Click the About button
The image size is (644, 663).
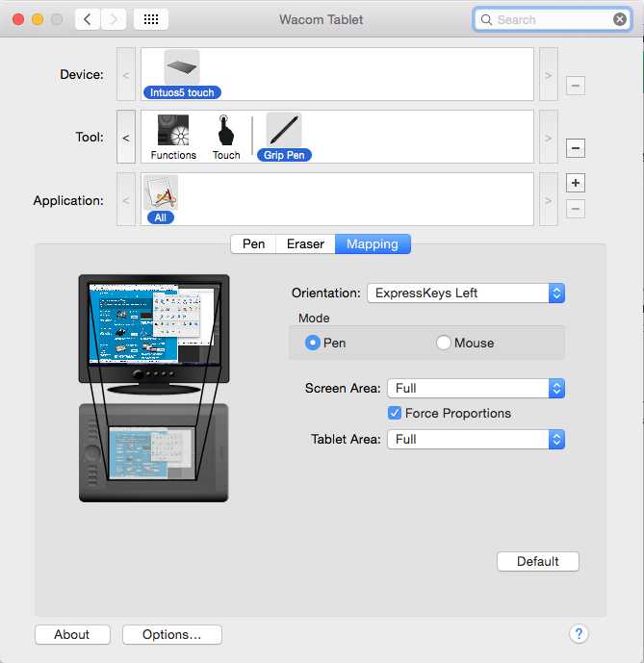[x=72, y=634]
